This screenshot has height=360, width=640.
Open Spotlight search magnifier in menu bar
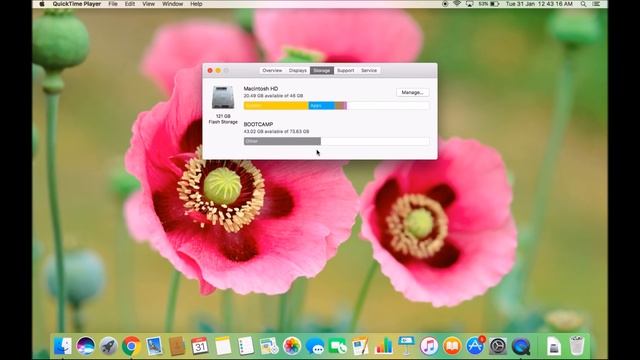tap(584, 4)
